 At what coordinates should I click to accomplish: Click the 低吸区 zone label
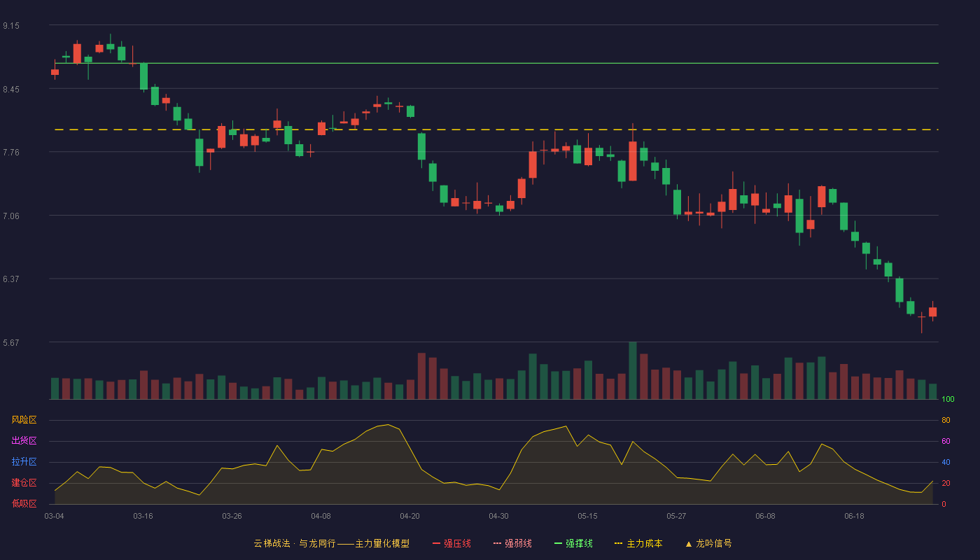24,503
